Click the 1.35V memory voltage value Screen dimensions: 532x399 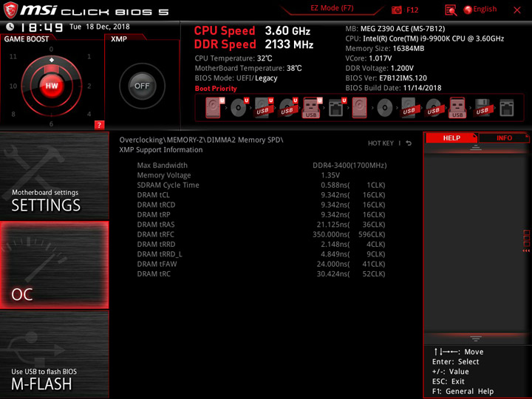(330, 175)
